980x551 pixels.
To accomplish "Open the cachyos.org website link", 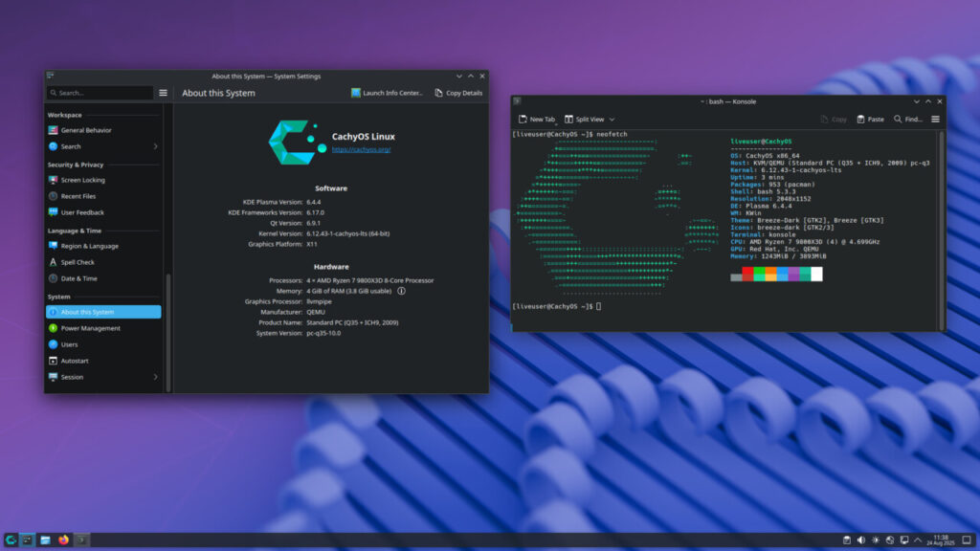I will click(363, 148).
